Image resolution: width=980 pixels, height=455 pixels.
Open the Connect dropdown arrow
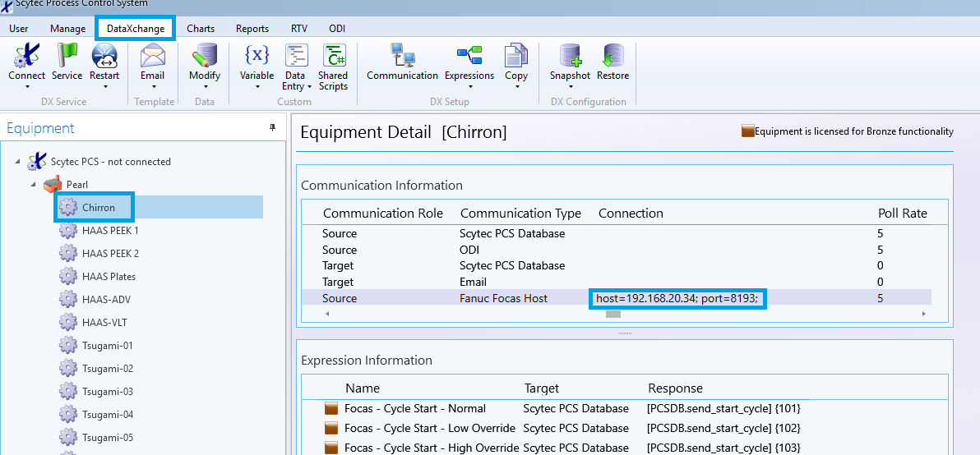click(x=26, y=87)
